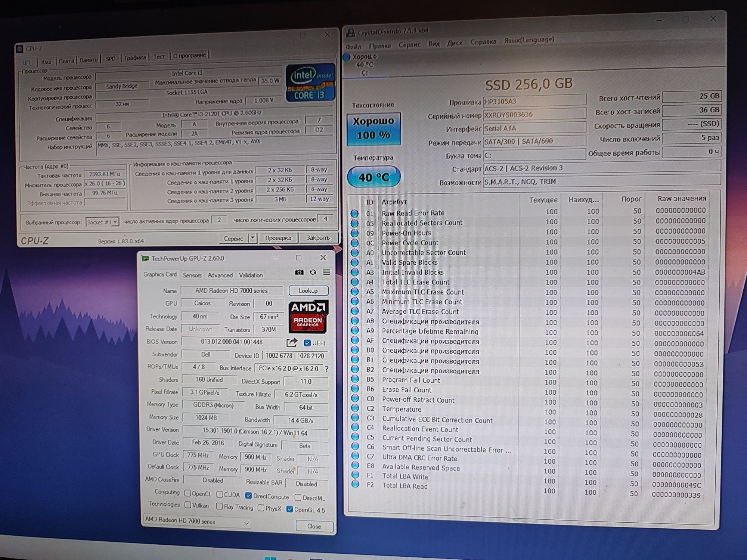Open the Socket #1 processor selection dropdown
This screenshot has height=560, width=747.
102,222
